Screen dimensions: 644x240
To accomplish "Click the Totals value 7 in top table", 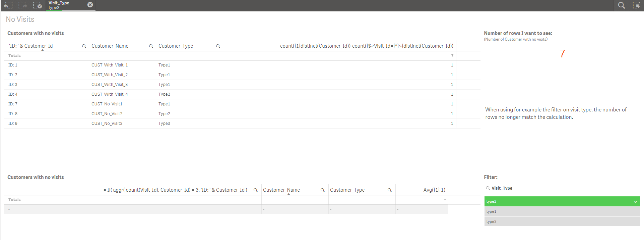I will [x=452, y=56].
